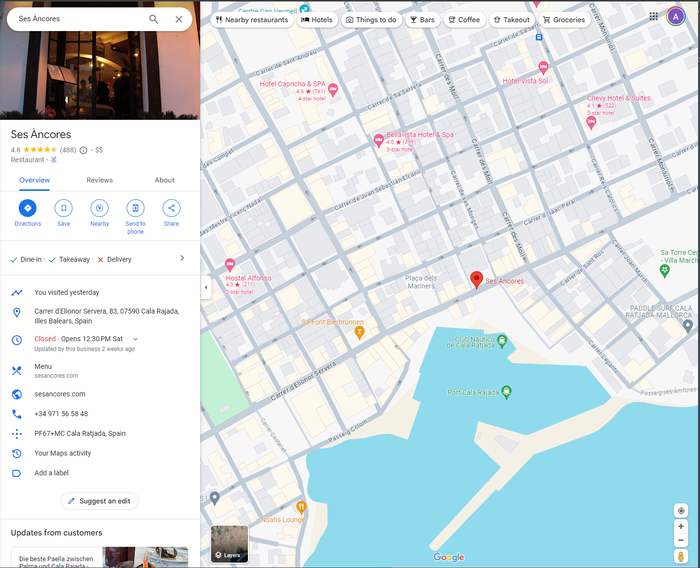Click the transit stop icon near Hotel Vista Sol
This screenshot has width=700, height=568.
(x=539, y=37)
